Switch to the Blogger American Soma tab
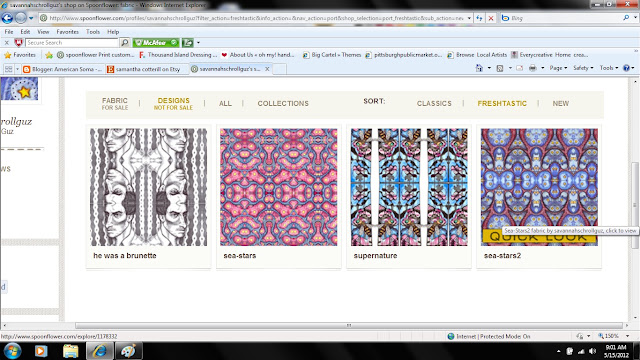Viewport: 640px width, 360px height. [x=63, y=69]
